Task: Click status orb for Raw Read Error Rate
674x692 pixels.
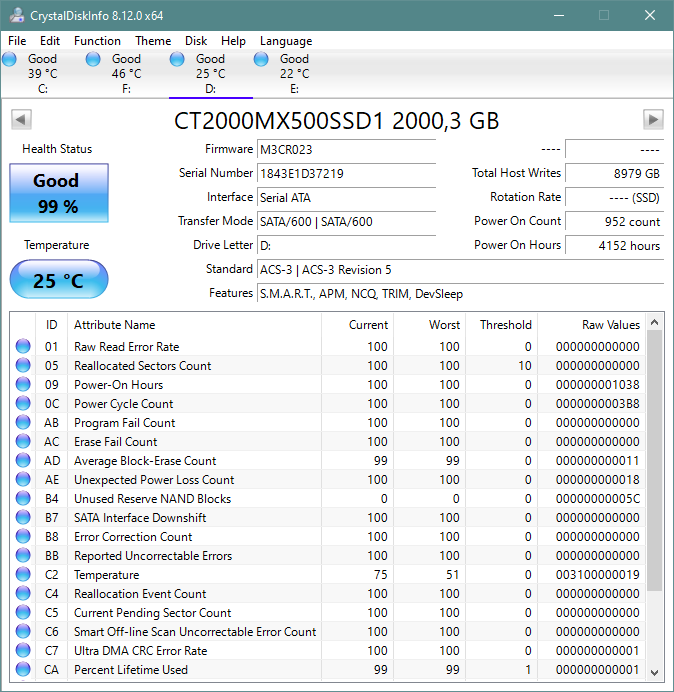Action: (23, 346)
